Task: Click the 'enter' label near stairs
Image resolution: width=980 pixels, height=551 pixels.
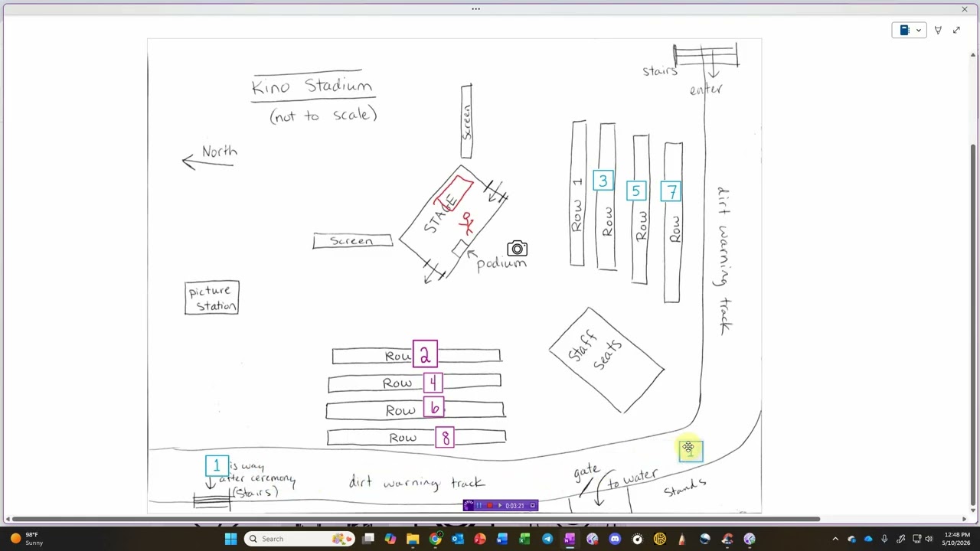Action: [706, 90]
